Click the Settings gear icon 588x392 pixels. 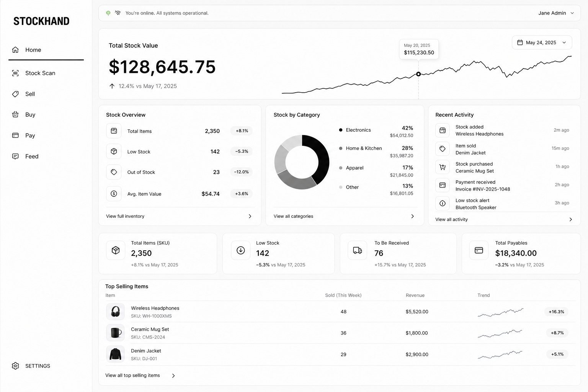click(x=15, y=366)
